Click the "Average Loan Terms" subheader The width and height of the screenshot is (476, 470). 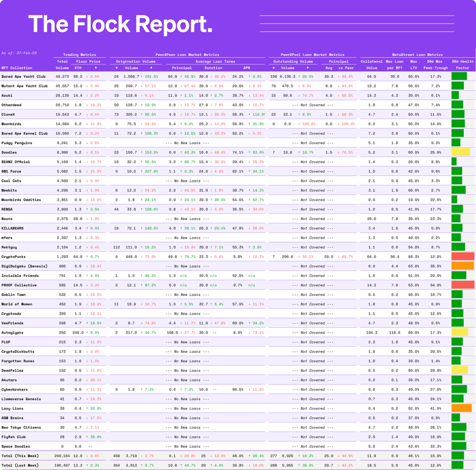[215, 61]
